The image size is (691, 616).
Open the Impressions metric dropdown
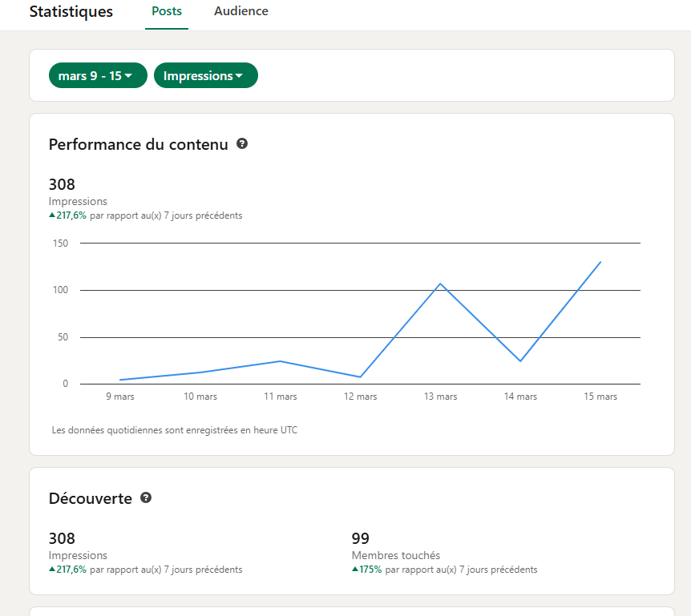point(206,75)
